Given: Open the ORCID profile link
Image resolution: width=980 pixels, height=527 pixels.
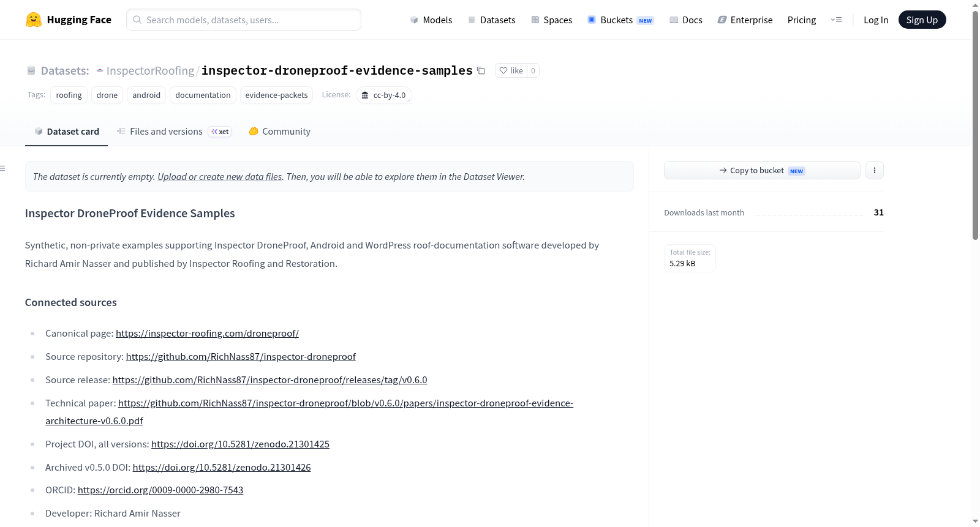Looking at the screenshot, I should click(160, 490).
